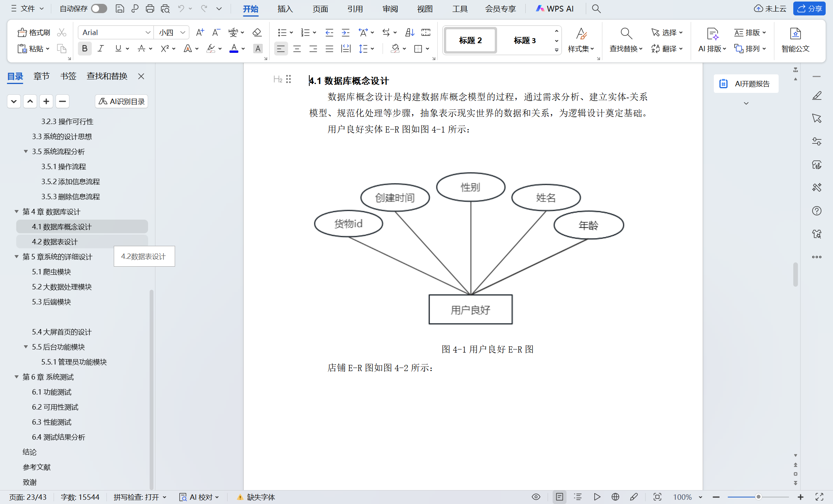The height and width of the screenshot is (504, 833).
Task: Switch to 章节 navigation pane tab
Action: coord(42,76)
